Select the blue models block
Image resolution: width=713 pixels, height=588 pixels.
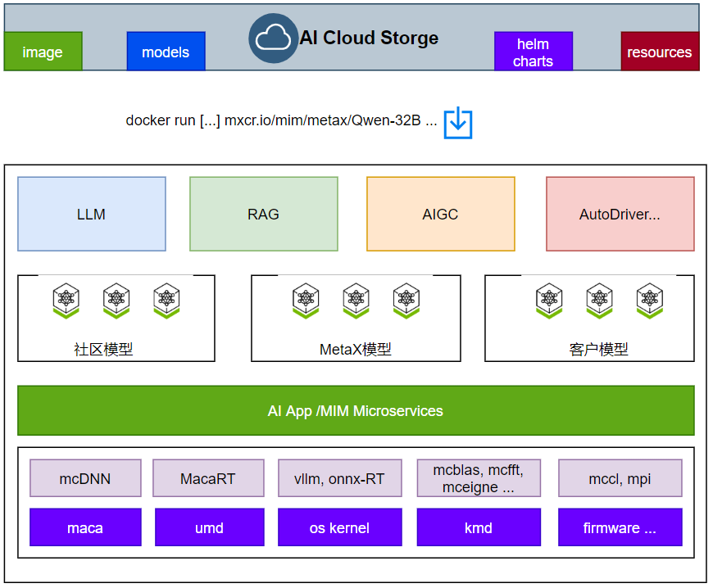166,52
